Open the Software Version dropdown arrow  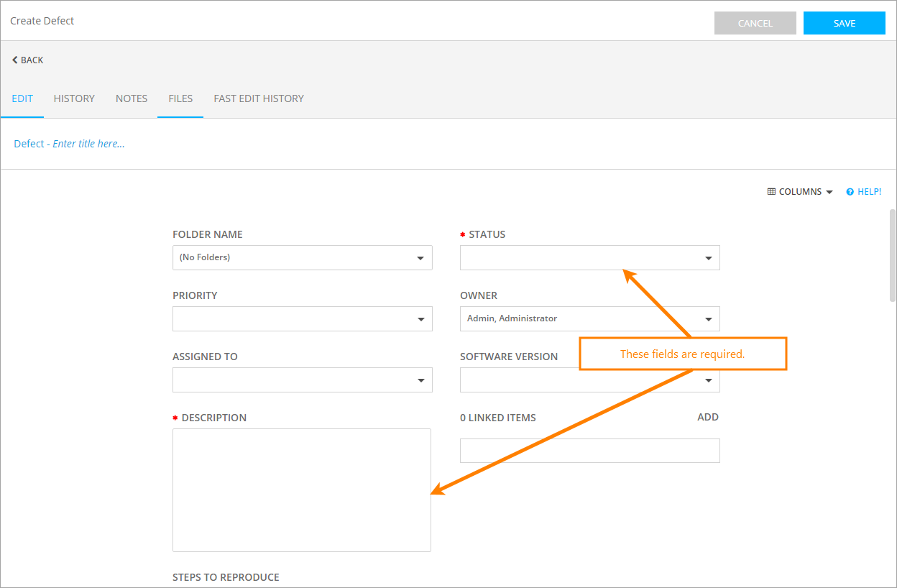pyautogui.click(x=708, y=380)
